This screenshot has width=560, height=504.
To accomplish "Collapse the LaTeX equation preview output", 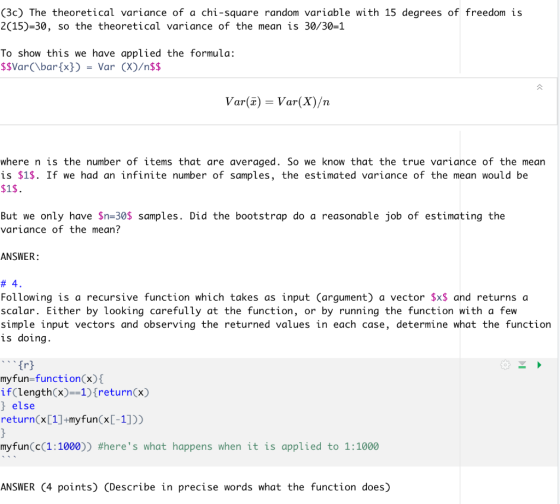I will pyautogui.click(x=539, y=87).
